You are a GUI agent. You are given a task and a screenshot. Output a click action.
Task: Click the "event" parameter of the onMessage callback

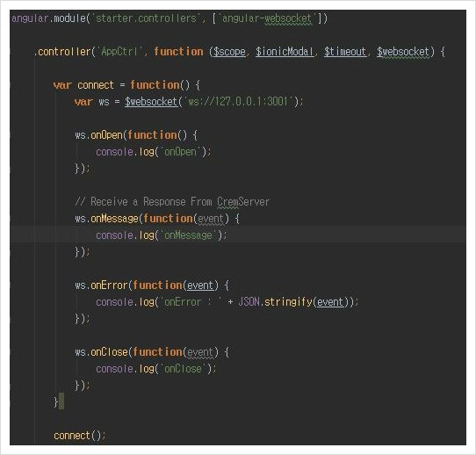(x=211, y=219)
